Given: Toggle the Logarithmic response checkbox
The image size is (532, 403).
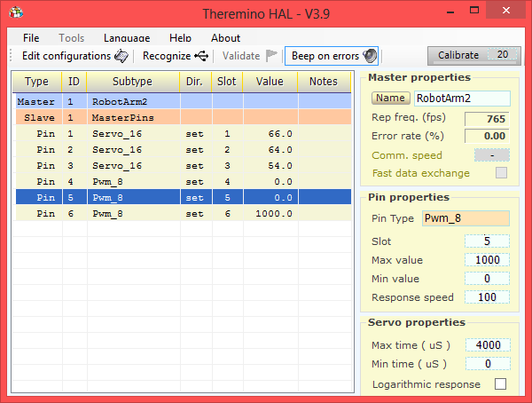Looking at the screenshot, I should coord(500,384).
